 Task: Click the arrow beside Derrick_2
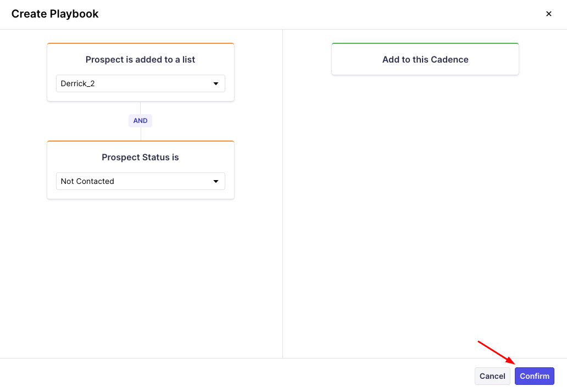coord(215,83)
